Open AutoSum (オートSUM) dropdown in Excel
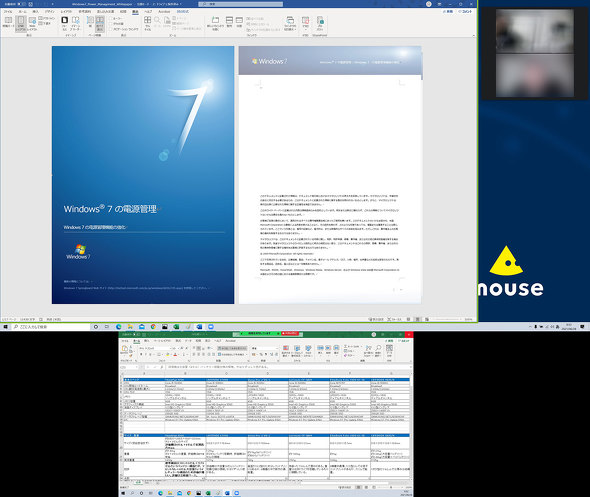 (362, 347)
